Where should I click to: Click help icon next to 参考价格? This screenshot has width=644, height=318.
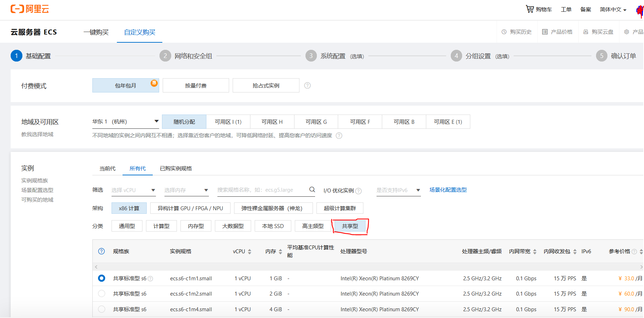[634, 251]
